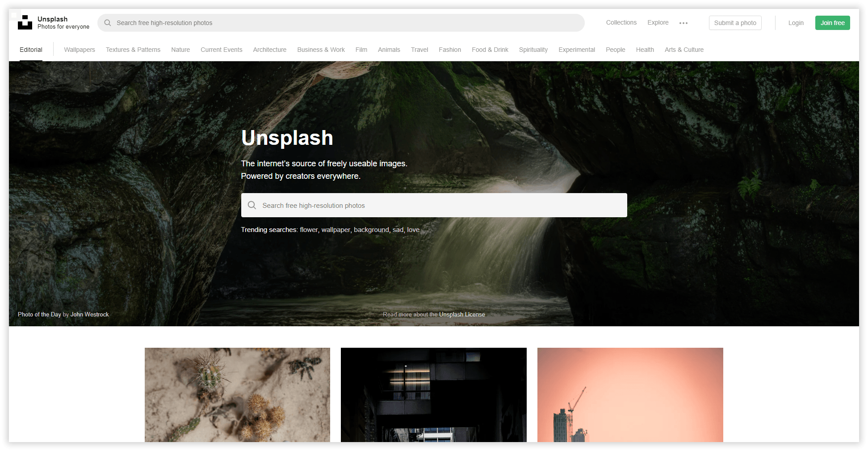Screen dimensions: 868x451
Task: Select the Nature category
Action: point(180,50)
